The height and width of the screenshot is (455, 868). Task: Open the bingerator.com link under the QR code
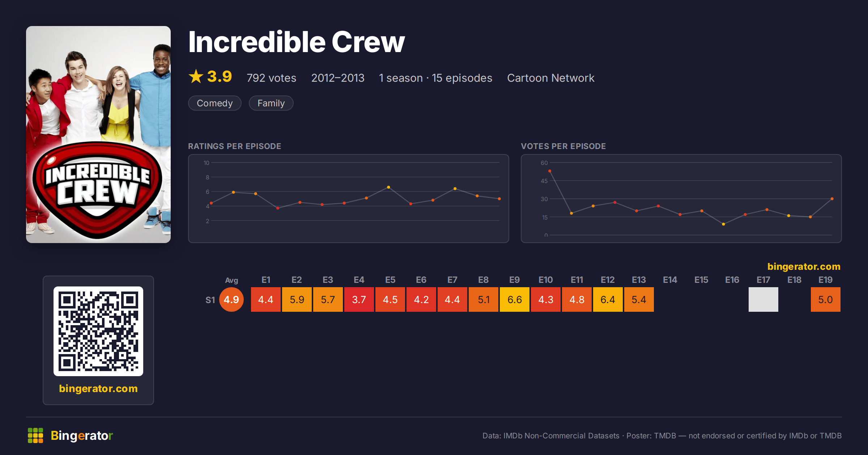98,388
